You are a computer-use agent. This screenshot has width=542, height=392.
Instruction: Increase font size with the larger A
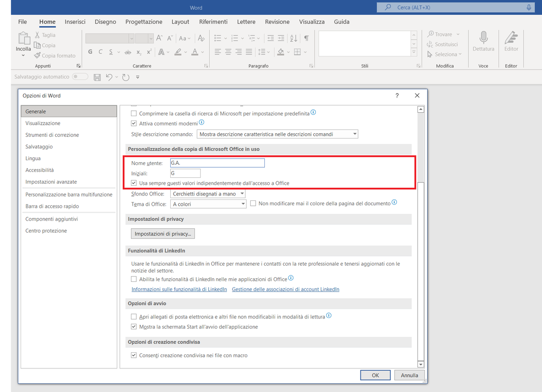click(x=159, y=38)
